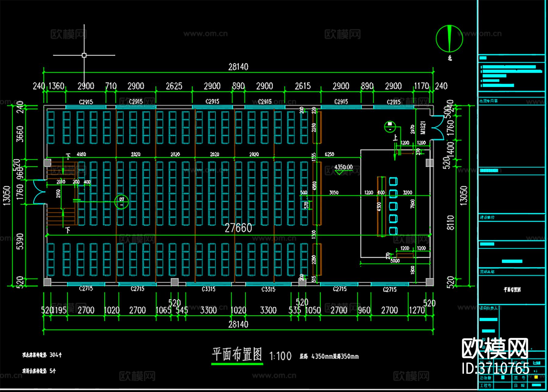
Task: Click the large 欧模网 logo
Action: pos(495,348)
